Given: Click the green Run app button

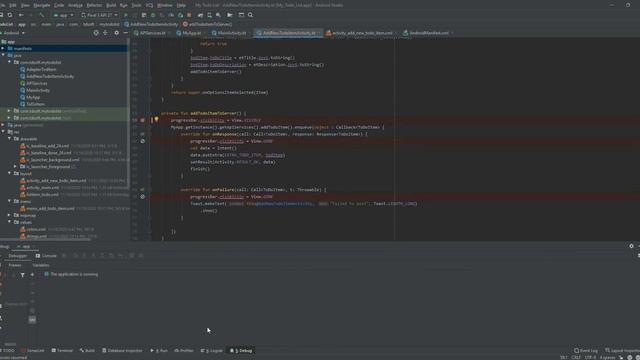Looking at the screenshot, I should pyautogui.click(x=126, y=15).
